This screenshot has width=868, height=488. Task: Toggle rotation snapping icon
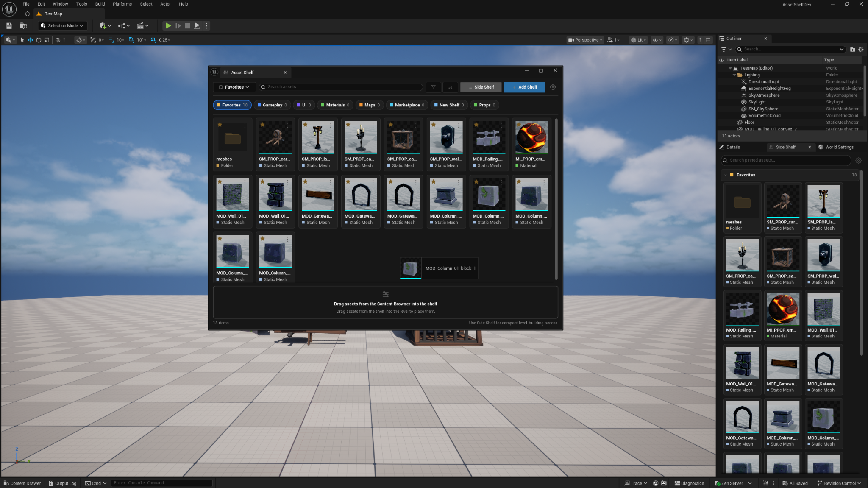pos(131,40)
